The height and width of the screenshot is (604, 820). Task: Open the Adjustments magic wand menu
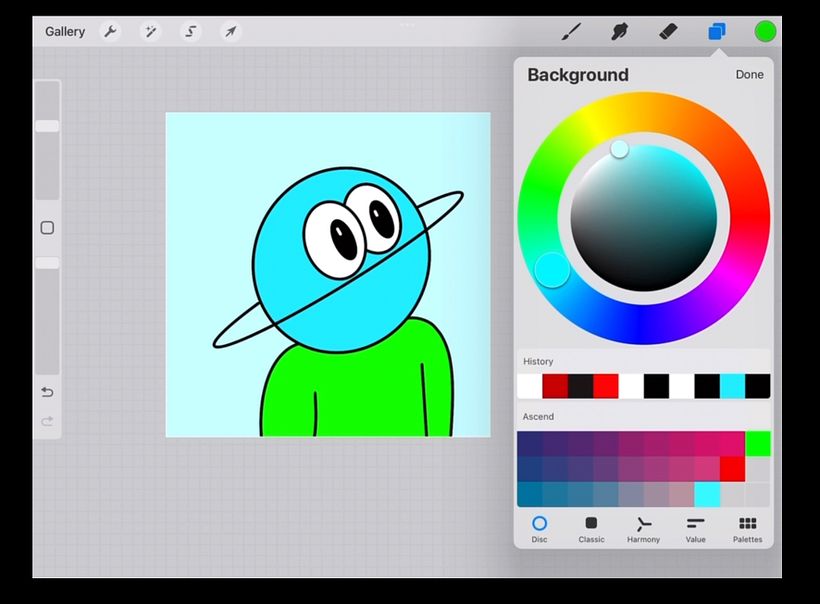tap(151, 32)
